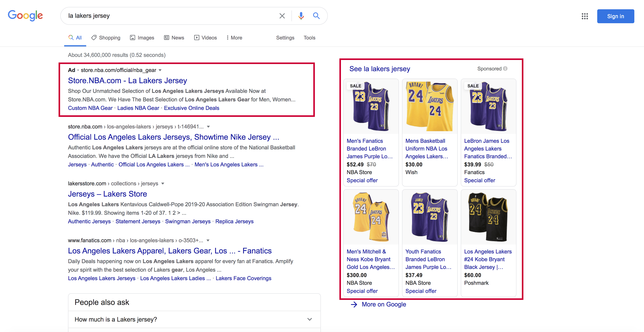Start voice search with microphone icon
The width and height of the screenshot is (644, 332).
(x=301, y=16)
